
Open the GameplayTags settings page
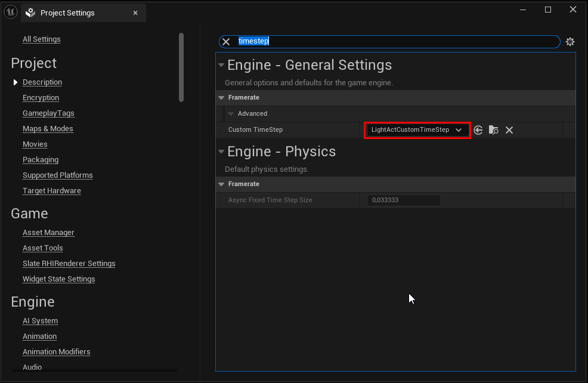(x=48, y=113)
